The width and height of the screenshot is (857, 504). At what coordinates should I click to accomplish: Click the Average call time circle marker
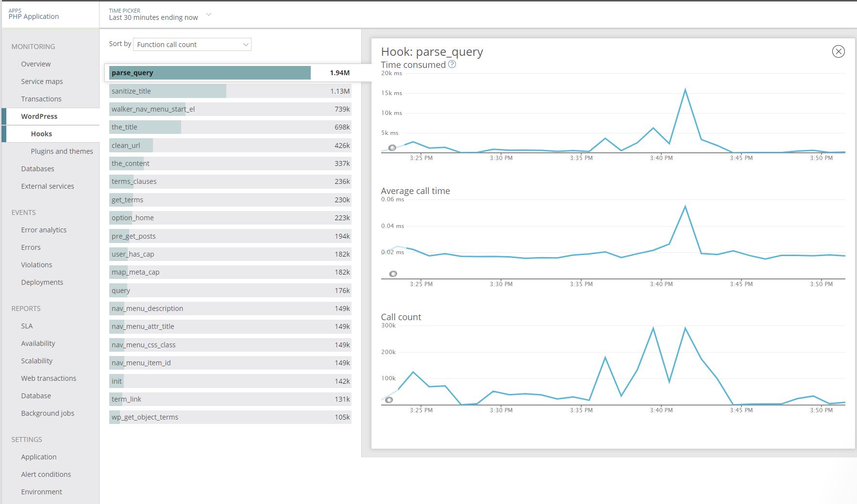[393, 274]
